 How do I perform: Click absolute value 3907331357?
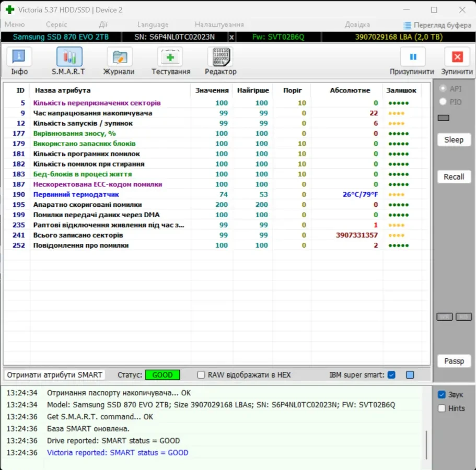357,235
